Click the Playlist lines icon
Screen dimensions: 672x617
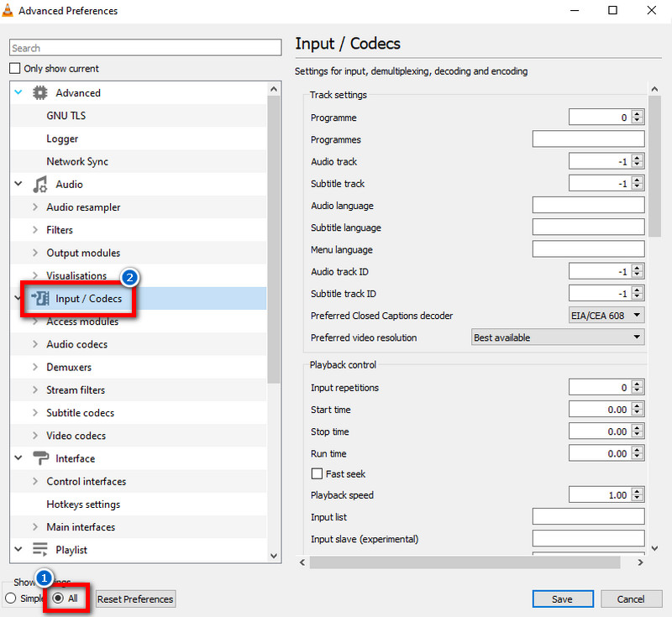39,549
